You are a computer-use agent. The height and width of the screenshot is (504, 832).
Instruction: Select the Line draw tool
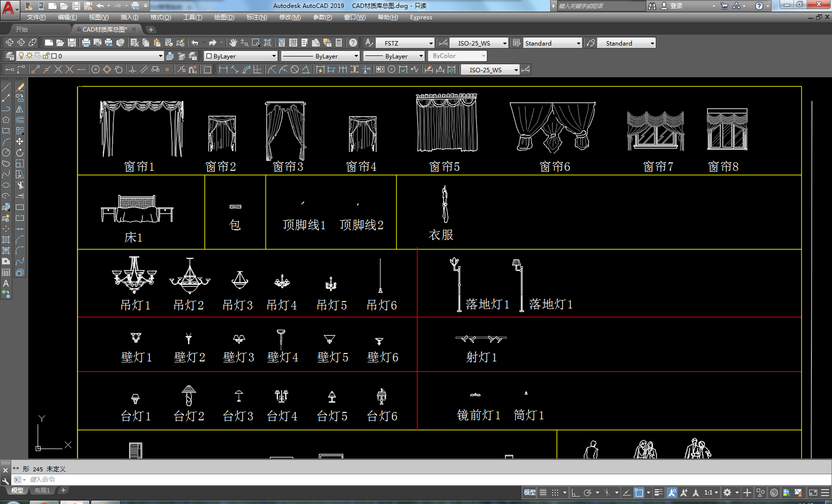[x=6, y=87]
